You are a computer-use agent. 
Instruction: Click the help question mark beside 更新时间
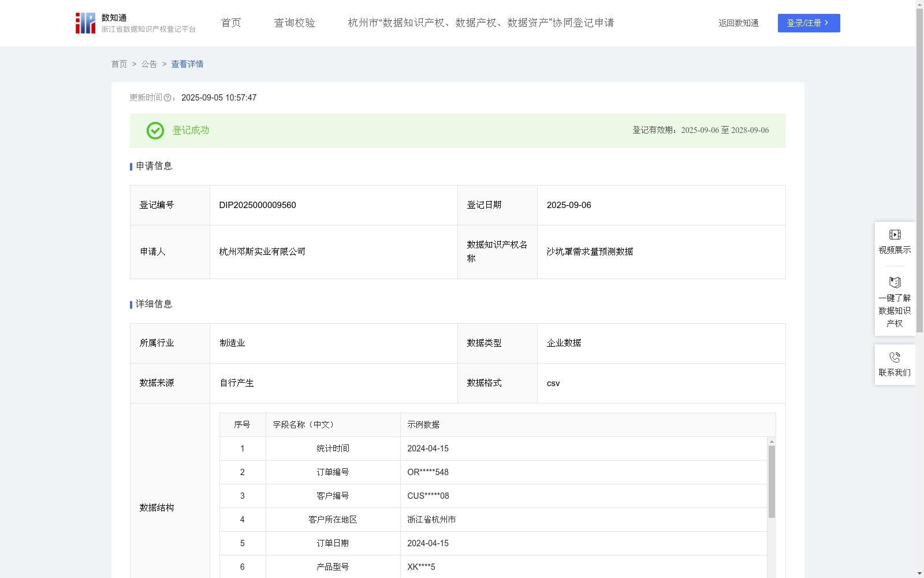pyautogui.click(x=167, y=98)
